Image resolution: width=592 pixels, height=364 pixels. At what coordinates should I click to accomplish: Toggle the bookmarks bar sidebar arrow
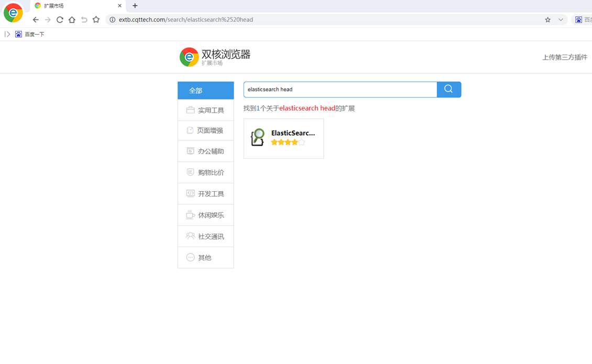pyautogui.click(x=7, y=34)
